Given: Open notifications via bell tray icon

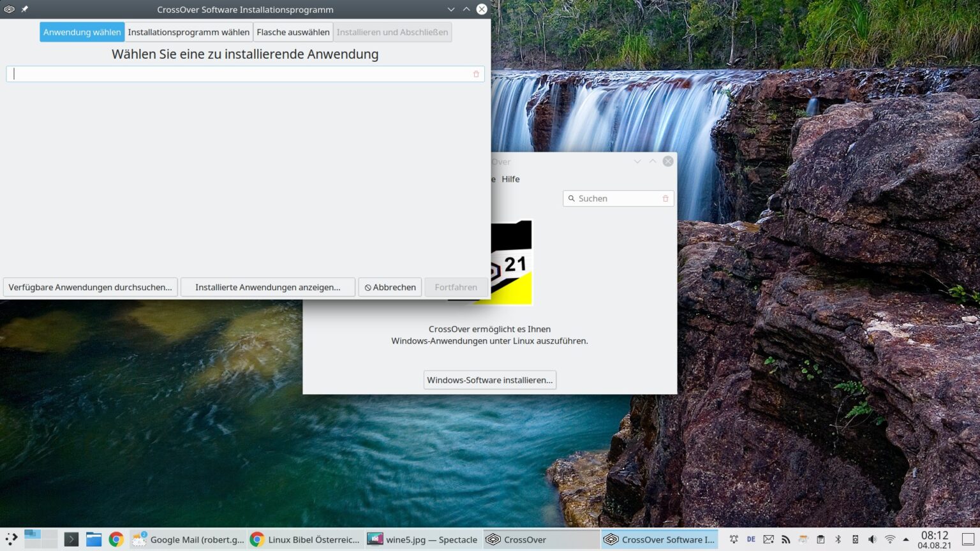Looking at the screenshot, I should [x=734, y=539].
